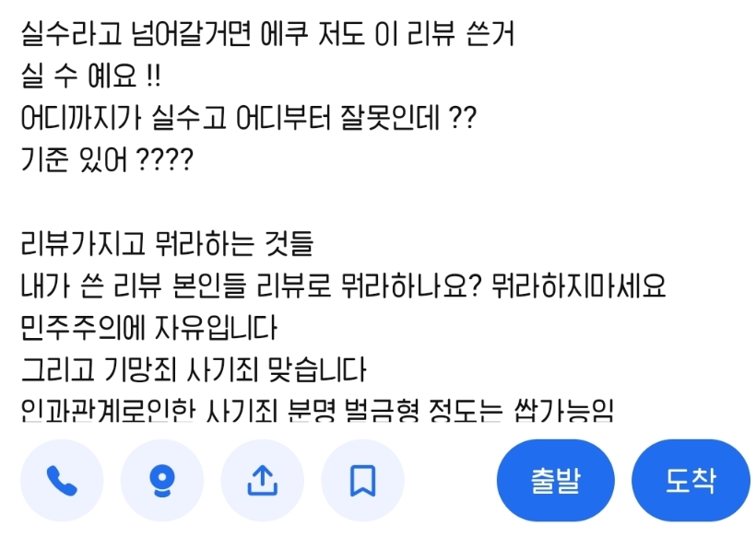Viewport: 756px width, 537px height.
Task: Set as departure with 출발 button
Action: [x=555, y=480]
